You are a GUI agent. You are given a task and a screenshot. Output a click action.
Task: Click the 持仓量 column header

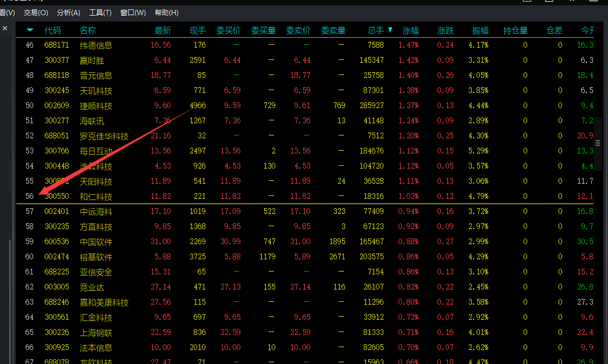point(515,30)
